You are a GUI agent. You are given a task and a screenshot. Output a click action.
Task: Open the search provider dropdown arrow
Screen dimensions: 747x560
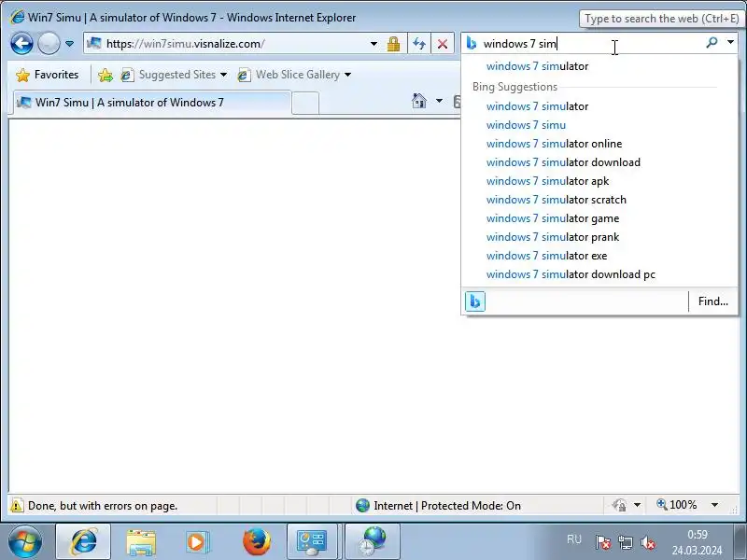click(x=730, y=42)
